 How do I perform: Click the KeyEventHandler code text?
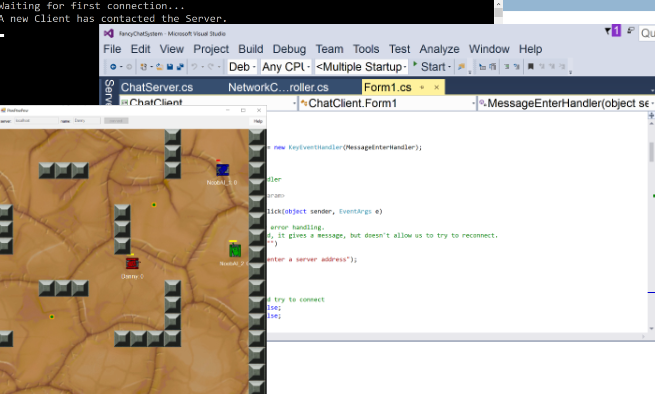pos(315,147)
